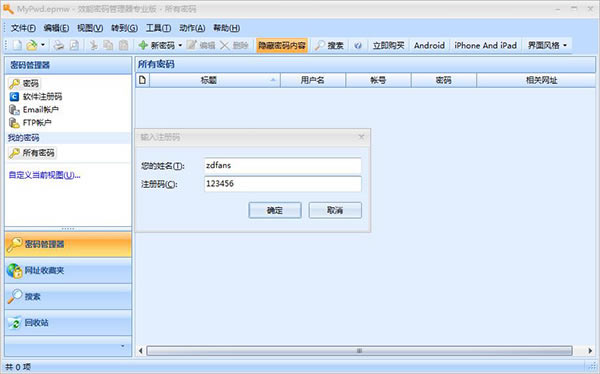Click the Print preview icon
600x374 pixels.
point(74,46)
